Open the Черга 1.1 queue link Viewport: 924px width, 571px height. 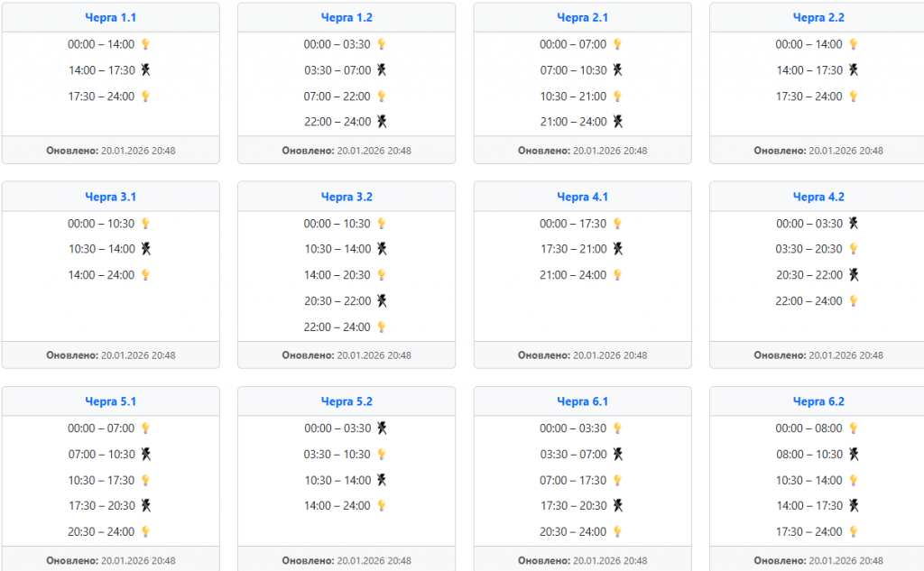click(111, 17)
